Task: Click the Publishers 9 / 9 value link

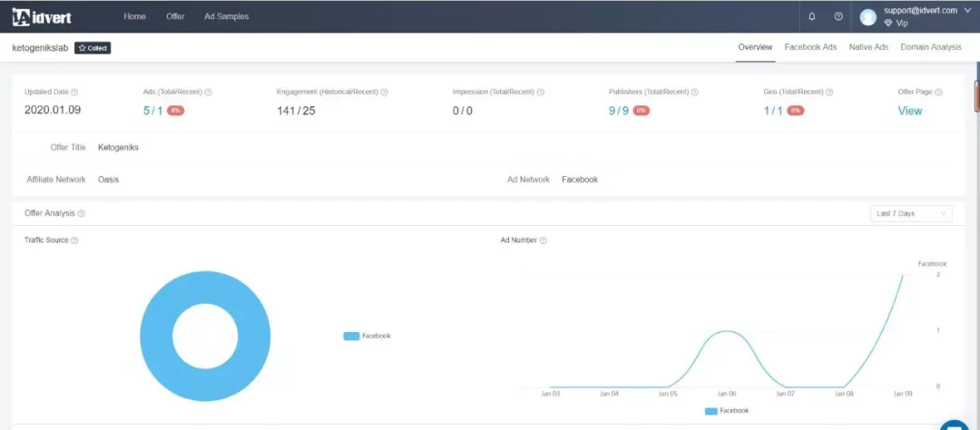Action: tap(619, 111)
